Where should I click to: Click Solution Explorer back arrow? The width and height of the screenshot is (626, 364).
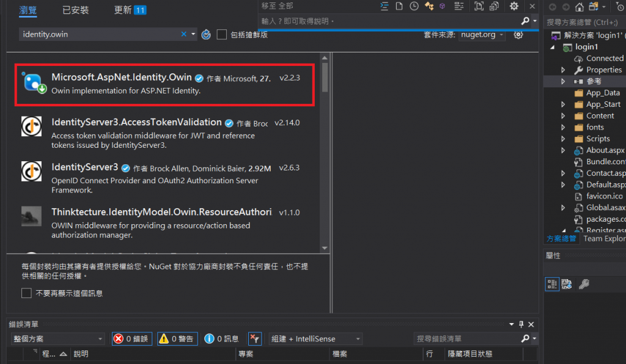pos(553,7)
